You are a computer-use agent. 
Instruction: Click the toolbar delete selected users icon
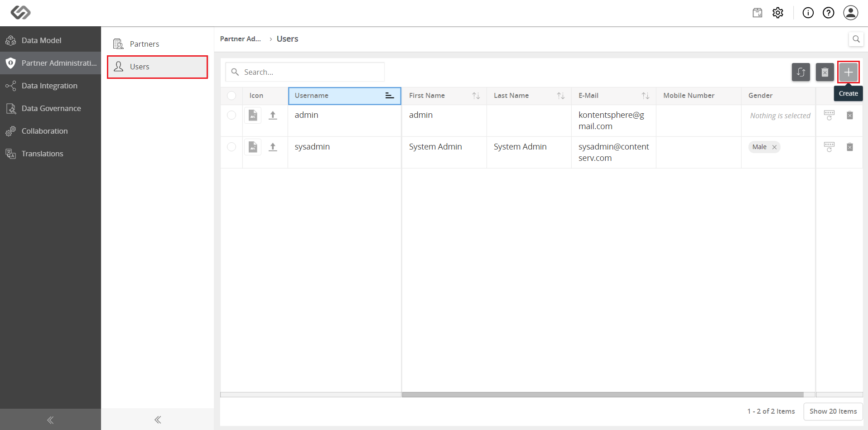(825, 72)
